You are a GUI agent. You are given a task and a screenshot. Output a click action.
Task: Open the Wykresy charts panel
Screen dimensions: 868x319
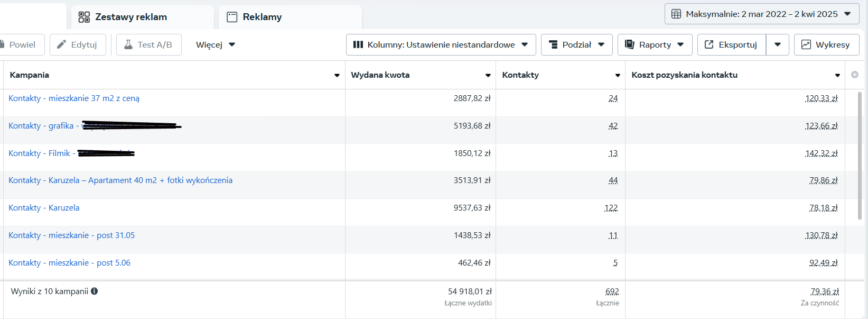coord(827,45)
